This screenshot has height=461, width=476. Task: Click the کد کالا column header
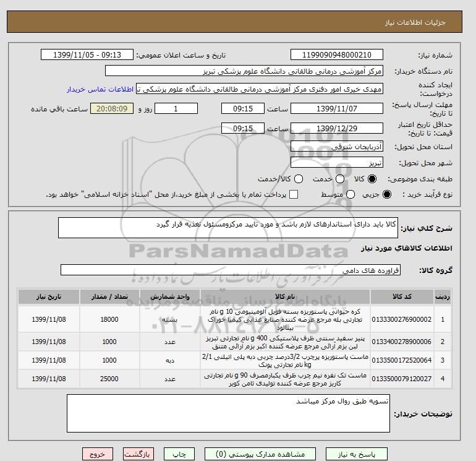tap(402, 296)
